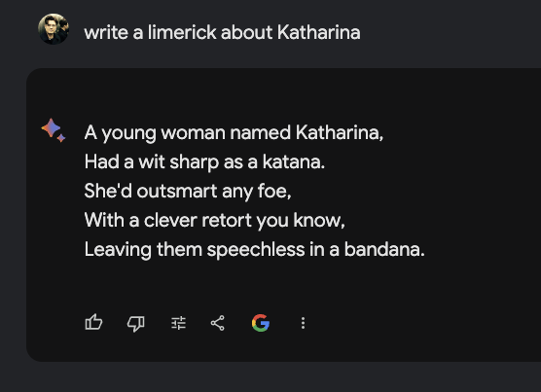
Task: Click the word "katana" in the limerick
Action: point(292,162)
